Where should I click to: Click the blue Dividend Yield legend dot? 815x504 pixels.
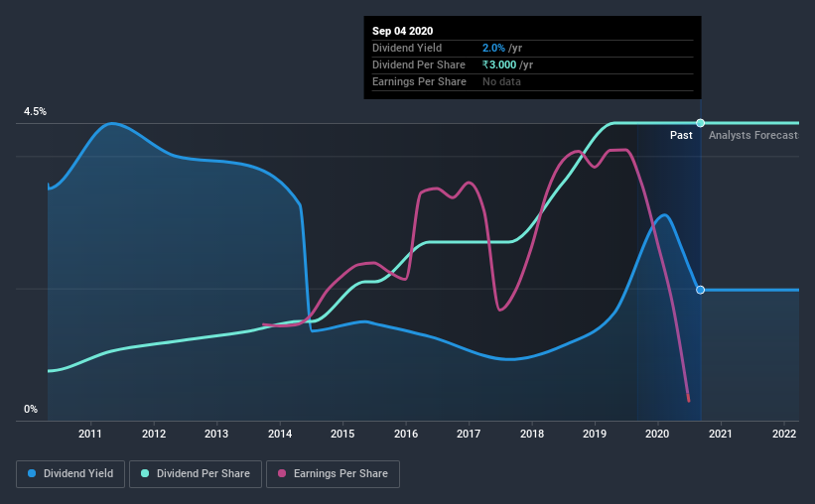coord(32,473)
